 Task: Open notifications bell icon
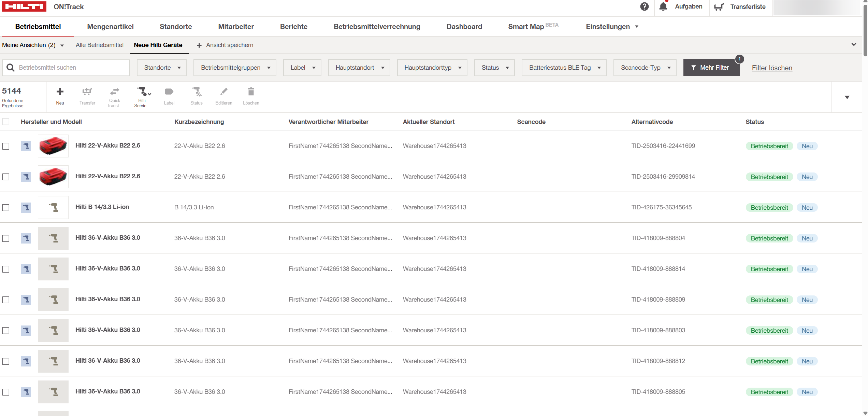(x=663, y=7)
